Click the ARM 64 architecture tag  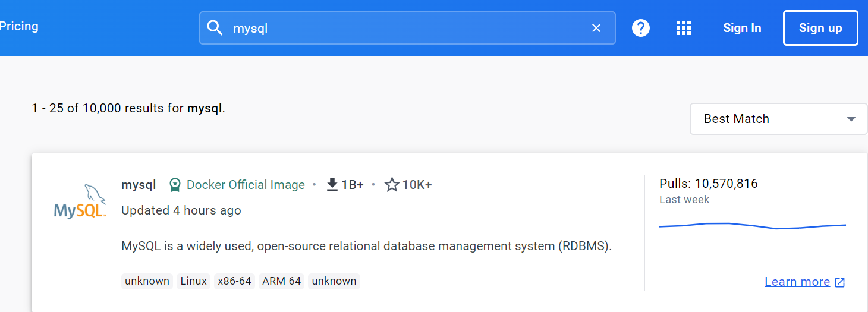point(281,281)
